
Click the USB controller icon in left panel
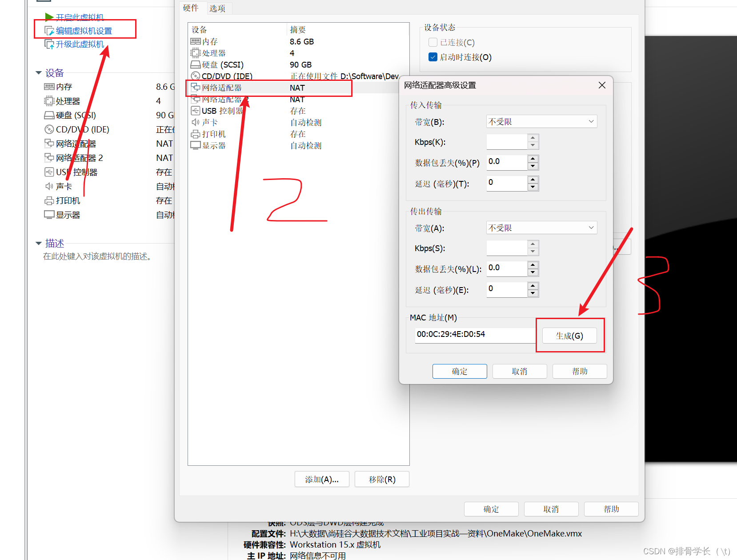pos(49,172)
